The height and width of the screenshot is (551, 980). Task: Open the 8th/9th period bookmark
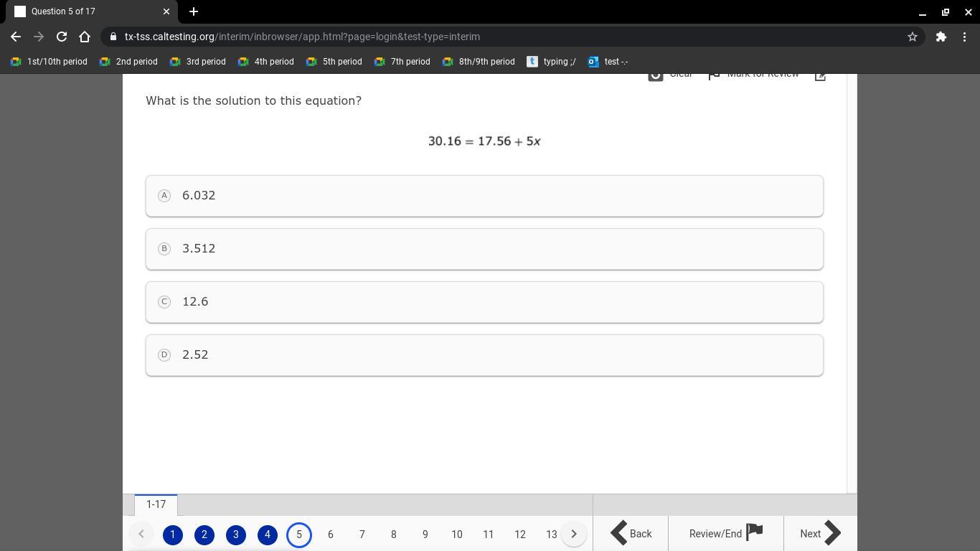pyautogui.click(x=479, y=62)
